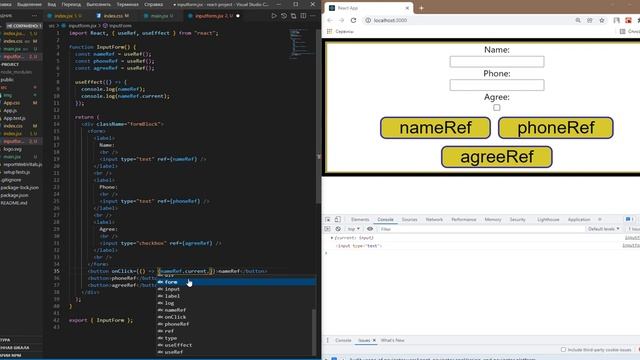640x360 pixels.
Task: Click the translate icon in address bar
Action: tap(590, 20)
